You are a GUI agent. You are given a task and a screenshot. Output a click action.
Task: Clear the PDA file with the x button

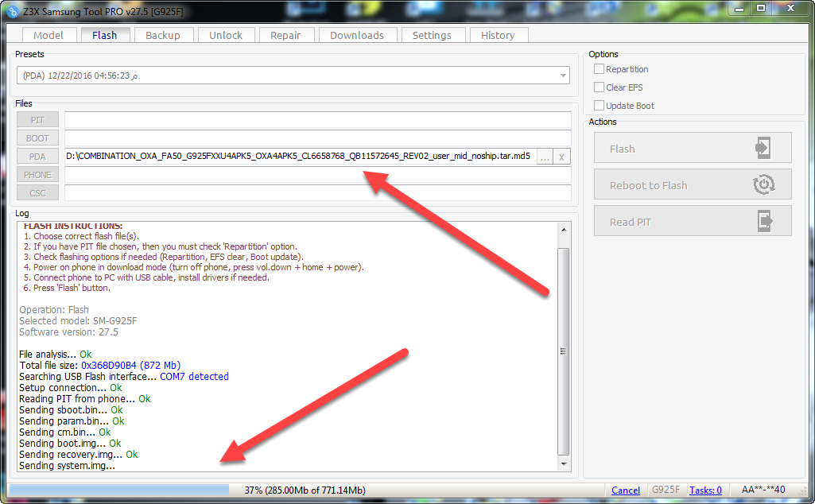click(561, 157)
